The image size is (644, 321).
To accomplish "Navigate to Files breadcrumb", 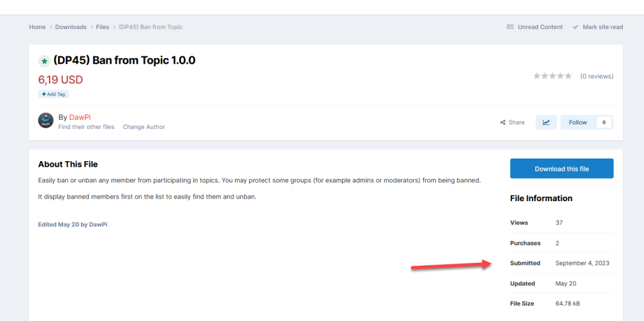I will tap(102, 27).
